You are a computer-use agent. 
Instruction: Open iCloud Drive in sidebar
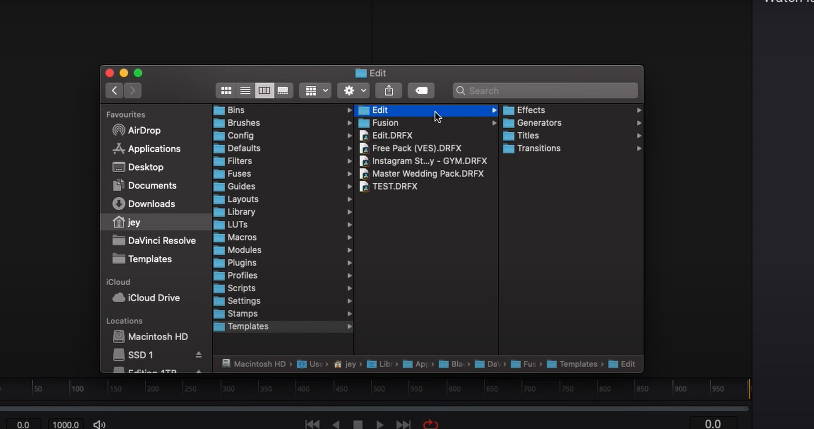155,298
